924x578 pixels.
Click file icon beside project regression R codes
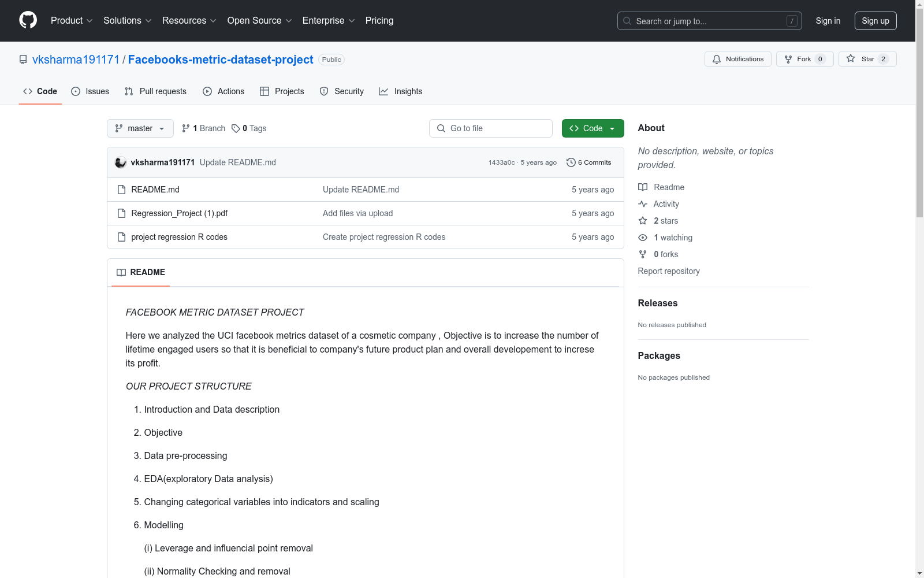pos(121,237)
